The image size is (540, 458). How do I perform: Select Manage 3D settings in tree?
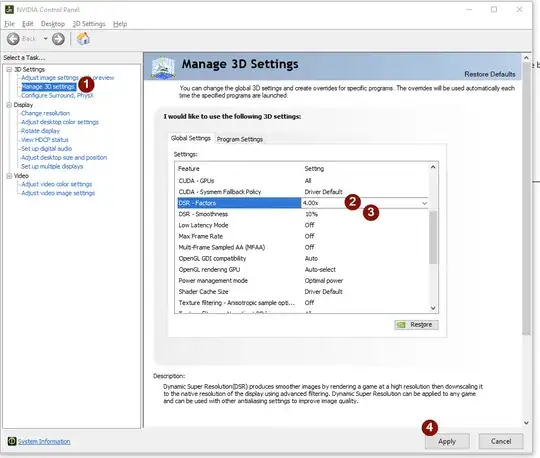coord(48,86)
